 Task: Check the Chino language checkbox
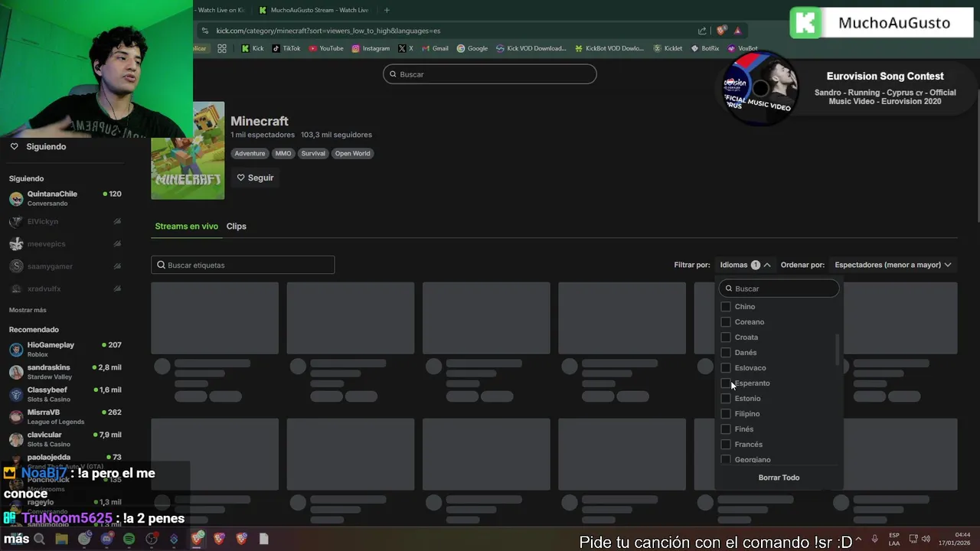click(x=726, y=307)
